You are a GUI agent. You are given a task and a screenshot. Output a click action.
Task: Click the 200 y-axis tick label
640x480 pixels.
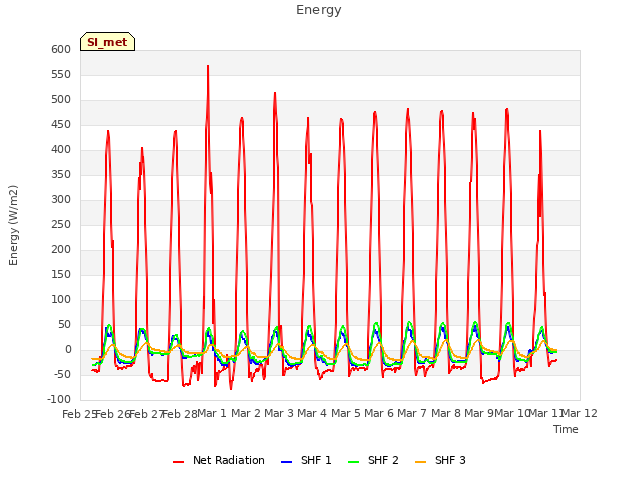(61, 249)
